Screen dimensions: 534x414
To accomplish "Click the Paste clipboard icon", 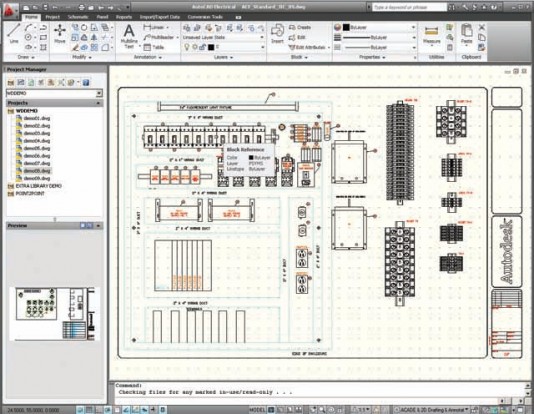I will coord(467,34).
